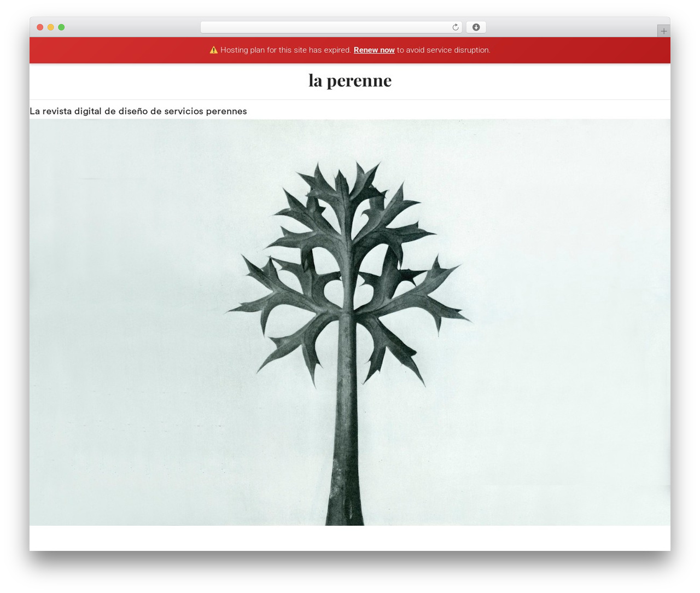Select the tagline 'La revista digital de diseño'
The image size is (700, 593).
(x=89, y=111)
